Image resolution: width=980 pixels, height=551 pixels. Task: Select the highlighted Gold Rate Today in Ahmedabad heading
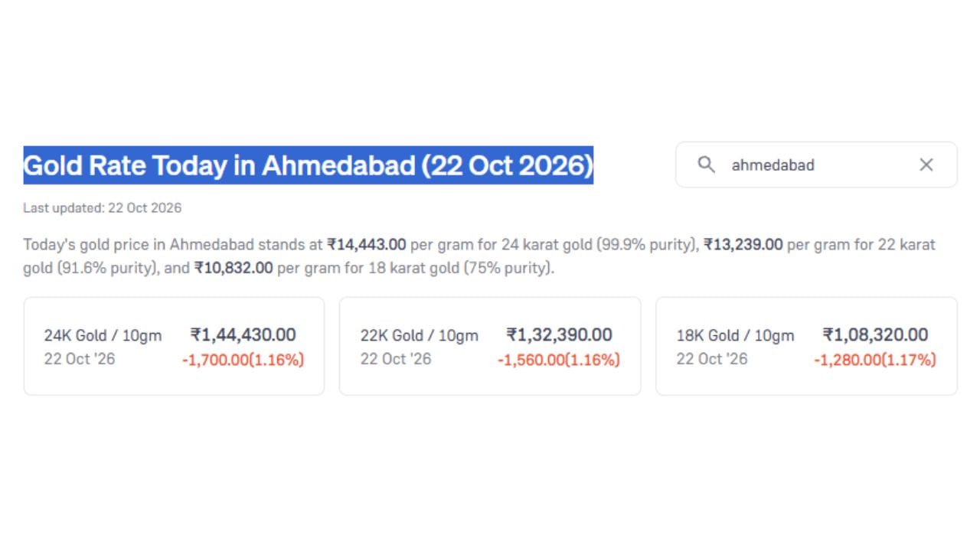pos(309,165)
